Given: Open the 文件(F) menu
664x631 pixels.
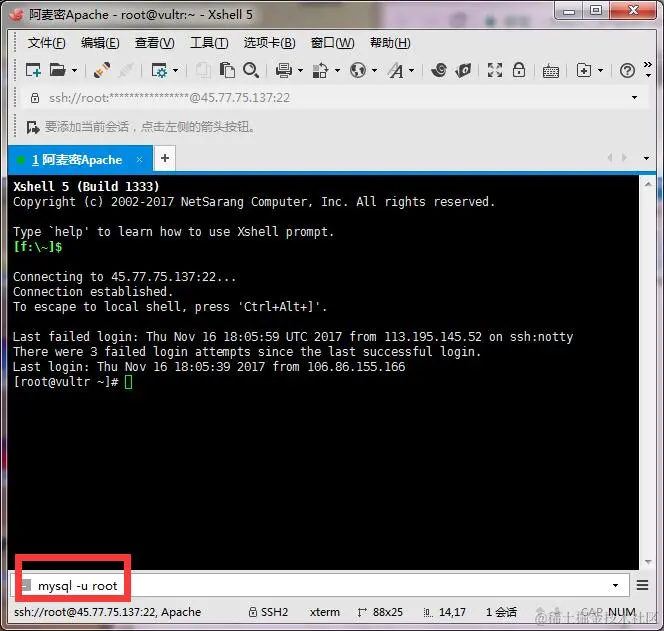Looking at the screenshot, I should [47, 43].
